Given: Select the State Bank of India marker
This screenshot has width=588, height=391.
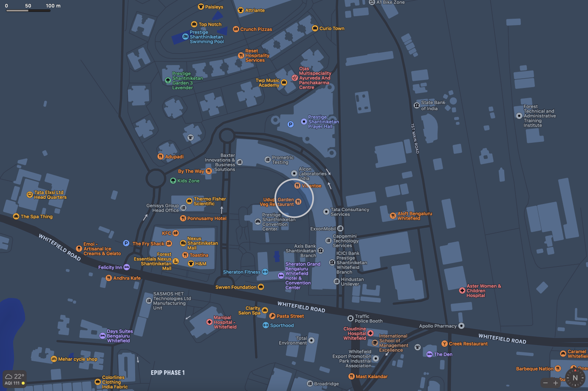Looking at the screenshot, I should (416, 105).
